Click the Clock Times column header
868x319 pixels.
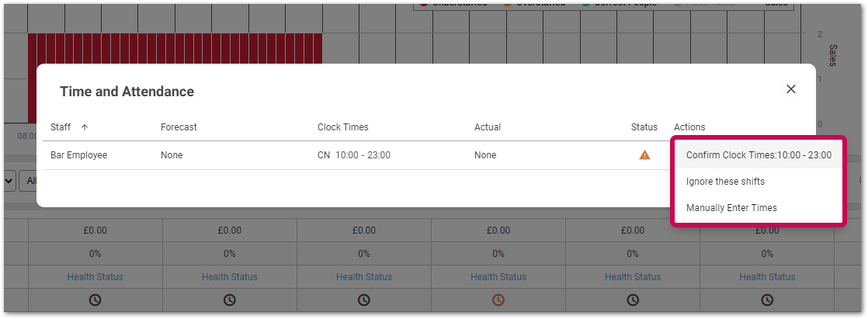point(342,127)
